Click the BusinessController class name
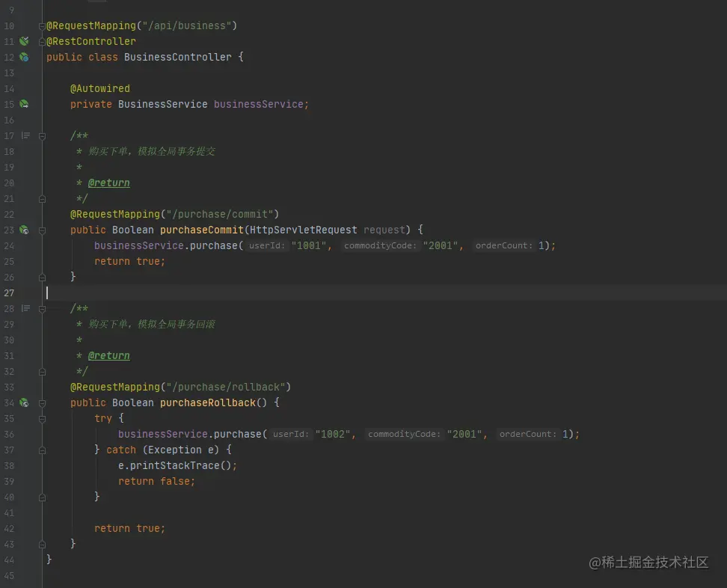 [x=177, y=57]
